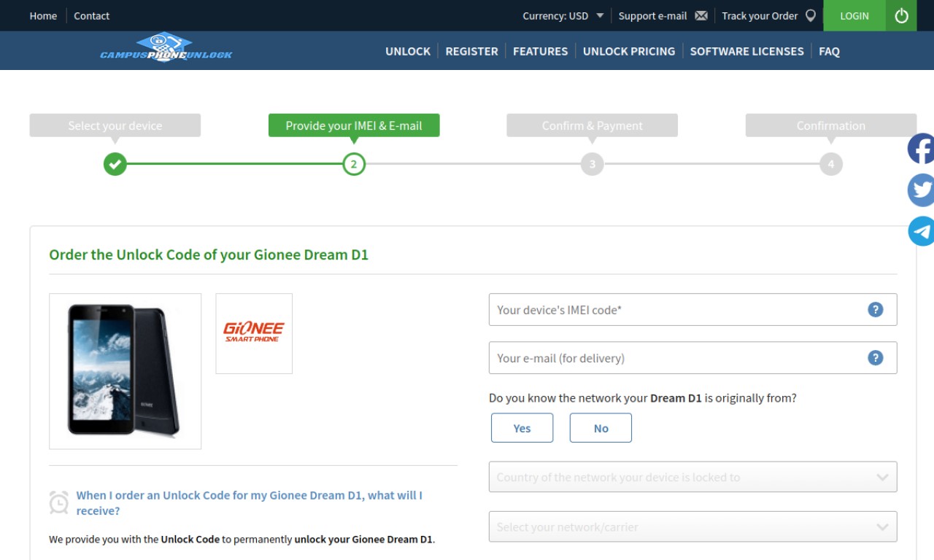The height and width of the screenshot is (560, 934).
Task: Go to Select your device step
Action: click(115, 125)
